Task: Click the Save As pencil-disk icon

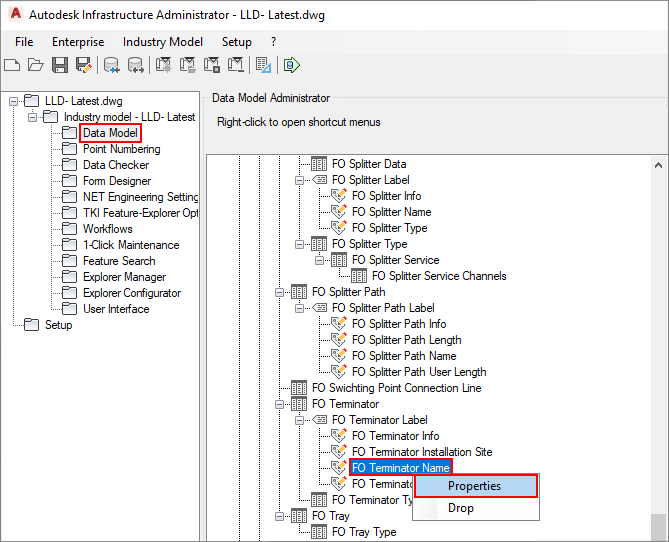Action: (x=84, y=65)
